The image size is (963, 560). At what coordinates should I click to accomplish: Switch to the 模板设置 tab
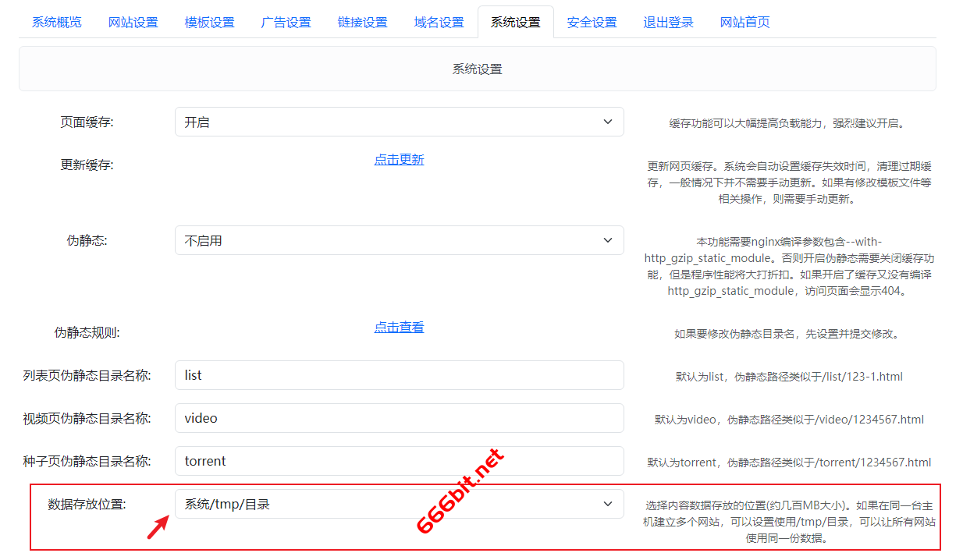[x=209, y=23]
